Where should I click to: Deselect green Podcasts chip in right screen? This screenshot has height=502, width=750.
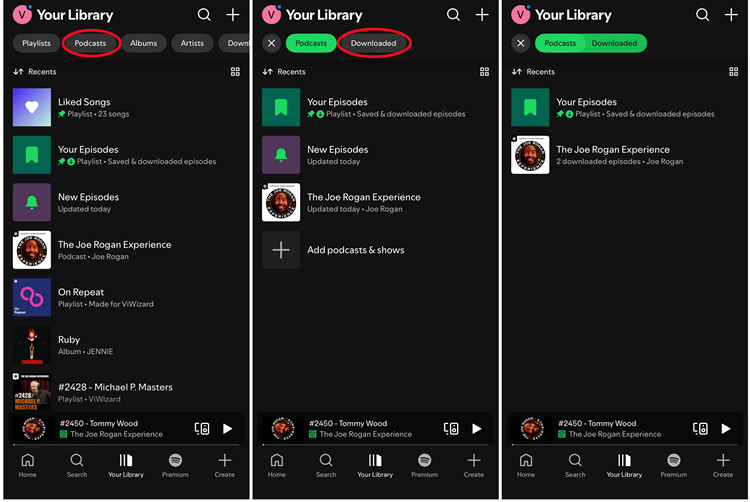560,43
